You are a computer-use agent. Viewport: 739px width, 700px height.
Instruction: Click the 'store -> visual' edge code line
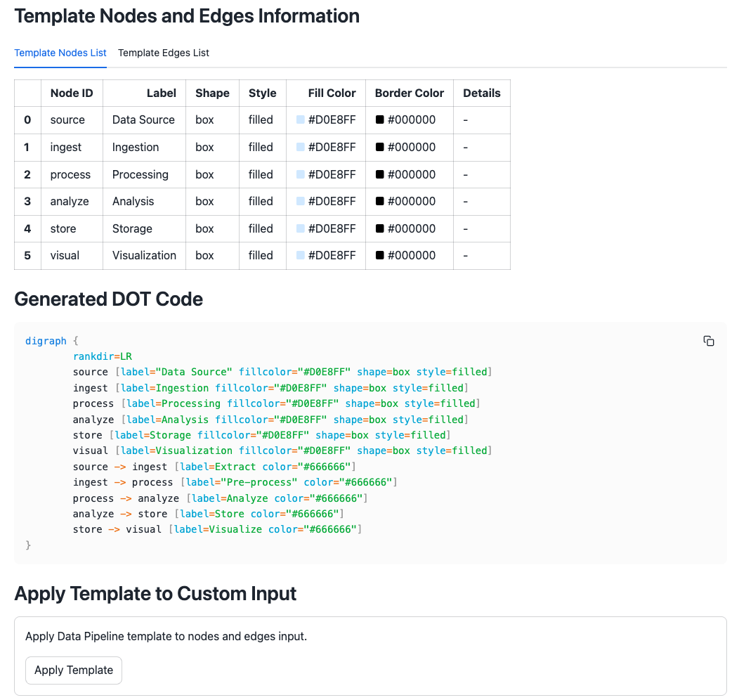(217, 529)
